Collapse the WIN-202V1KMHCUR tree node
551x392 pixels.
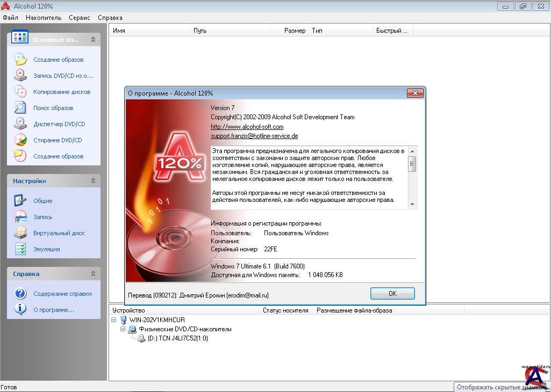(115, 320)
